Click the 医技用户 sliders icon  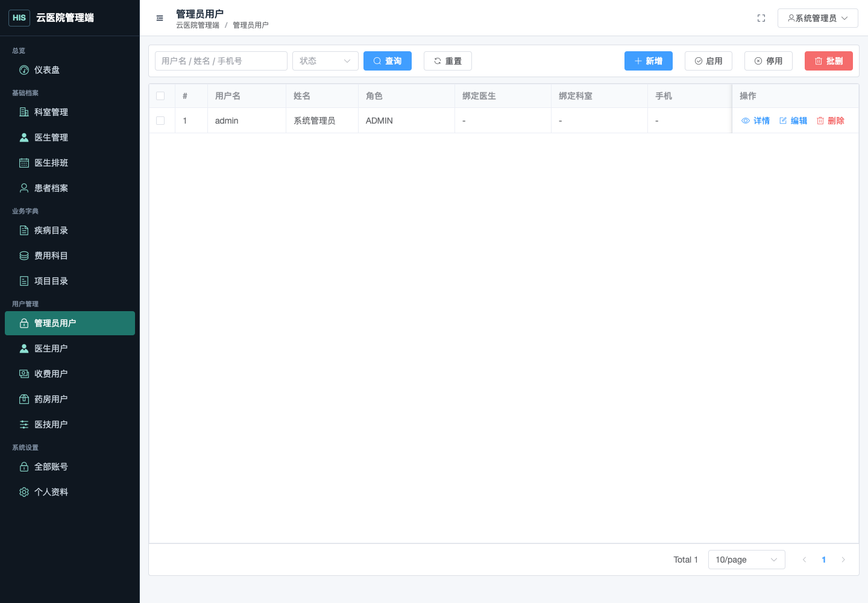coord(24,425)
